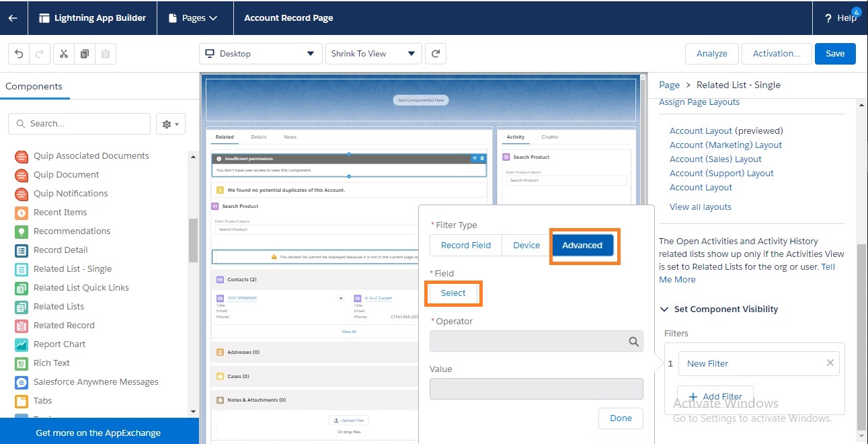Paste component from clipboard icon
This screenshot has width=868, height=444.
[106, 54]
